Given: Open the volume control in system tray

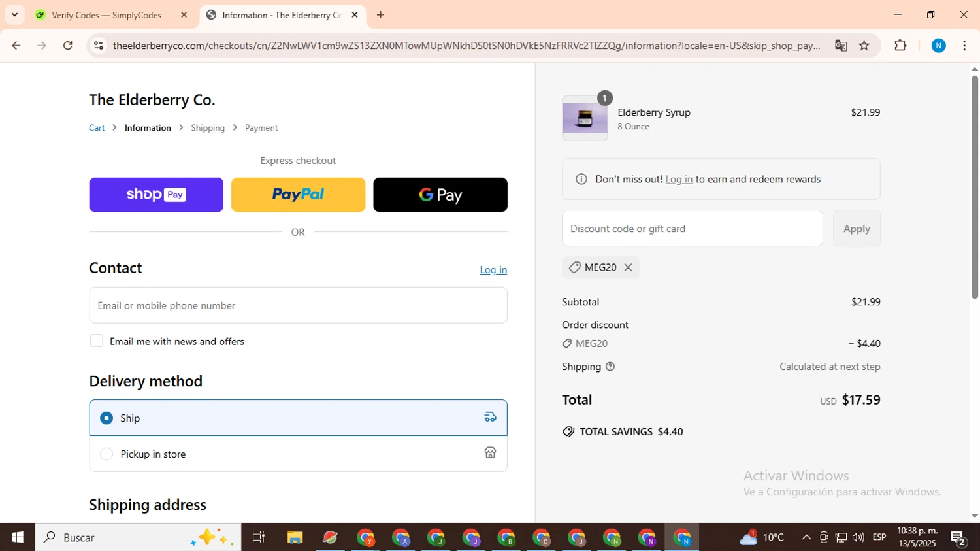Looking at the screenshot, I should click(858, 537).
